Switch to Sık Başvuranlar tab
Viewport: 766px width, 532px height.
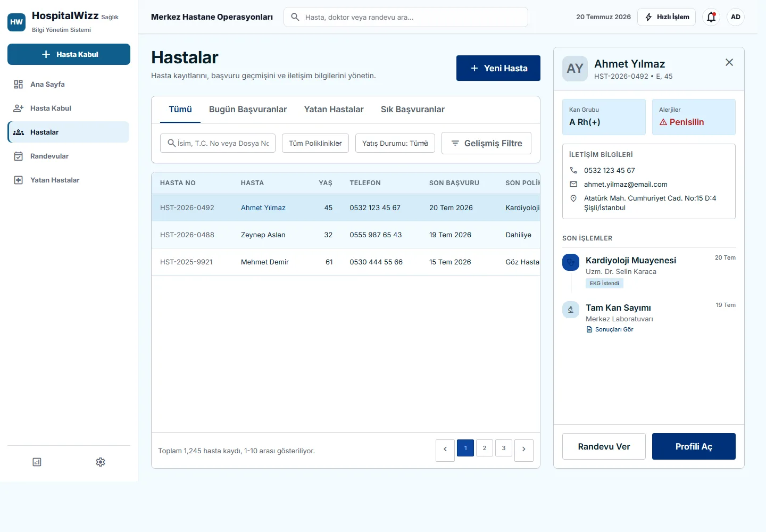pyautogui.click(x=413, y=109)
